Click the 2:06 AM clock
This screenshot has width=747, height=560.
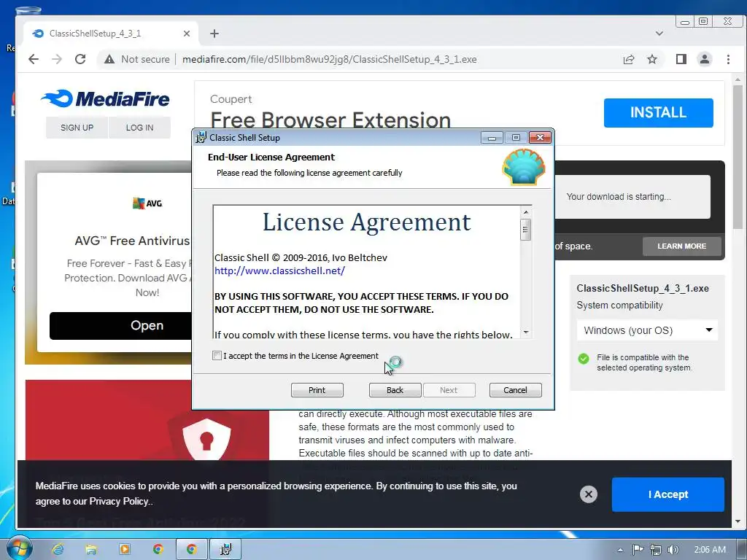pos(710,550)
